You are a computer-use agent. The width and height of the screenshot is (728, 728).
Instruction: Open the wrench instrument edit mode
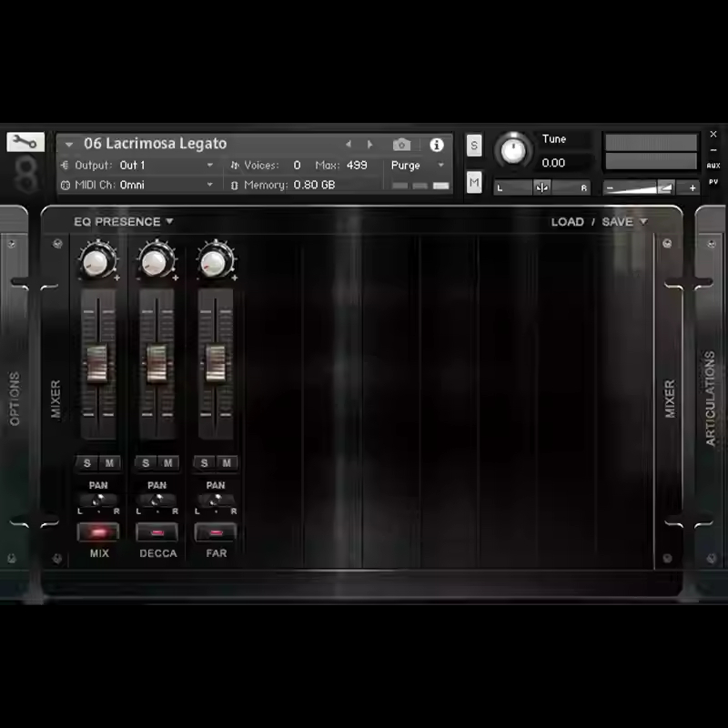point(25,142)
